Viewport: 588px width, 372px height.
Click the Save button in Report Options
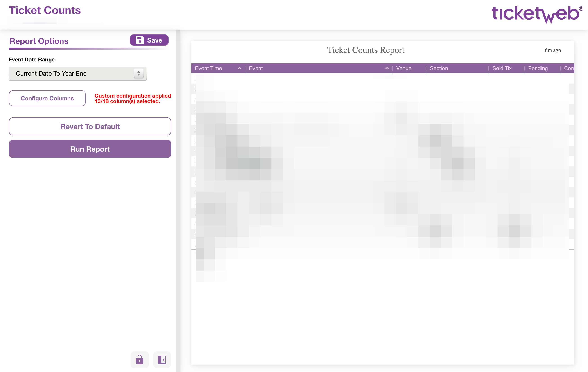149,40
